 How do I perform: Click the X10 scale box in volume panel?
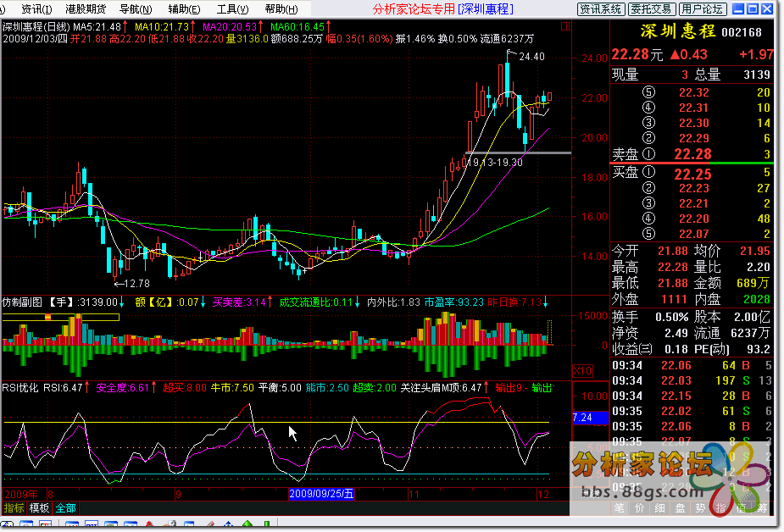click(x=582, y=371)
